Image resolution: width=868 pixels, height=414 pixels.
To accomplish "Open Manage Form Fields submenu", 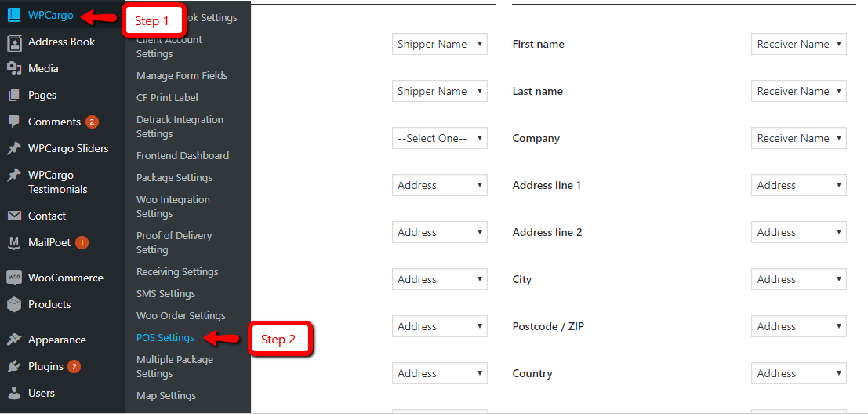I will [x=182, y=76].
